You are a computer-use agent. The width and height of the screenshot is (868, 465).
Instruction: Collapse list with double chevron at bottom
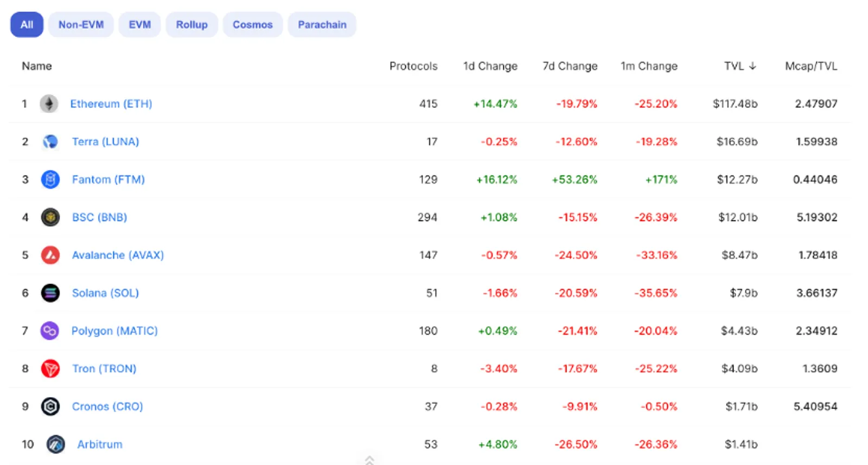369,460
